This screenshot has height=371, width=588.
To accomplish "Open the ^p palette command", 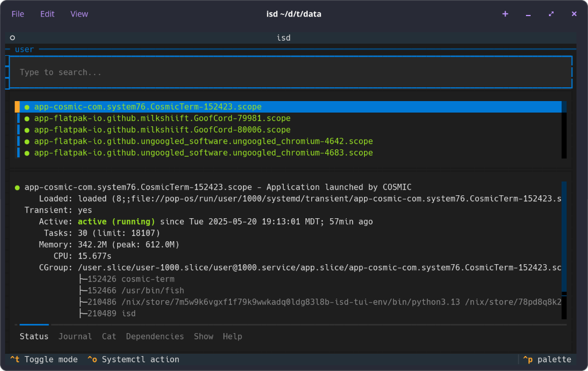I will 547,360.
